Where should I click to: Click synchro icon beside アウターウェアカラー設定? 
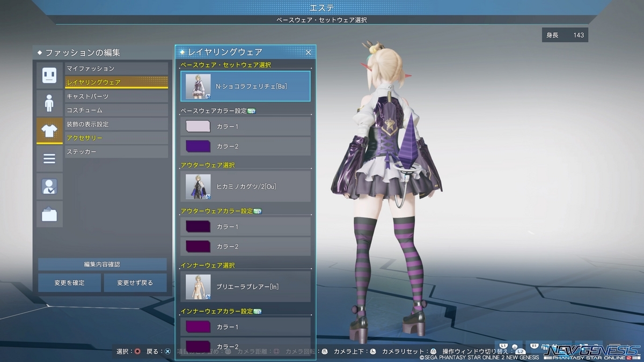[x=257, y=211]
